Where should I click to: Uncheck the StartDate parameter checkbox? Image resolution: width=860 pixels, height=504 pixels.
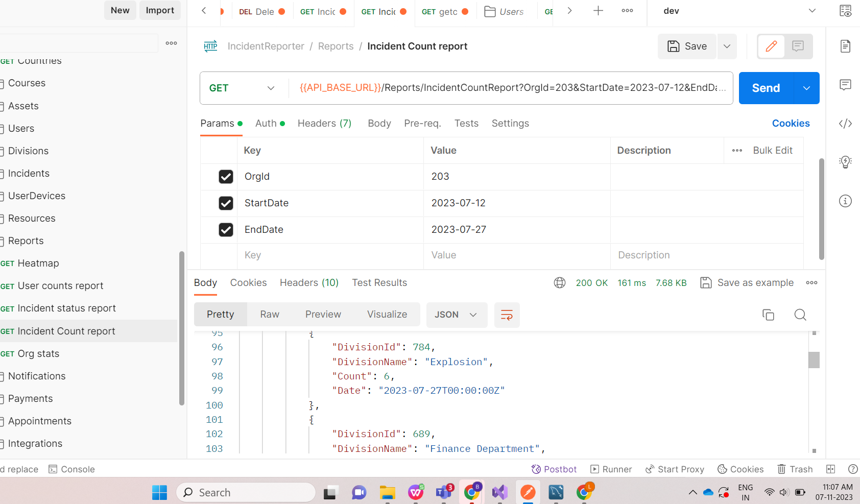(x=226, y=203)
